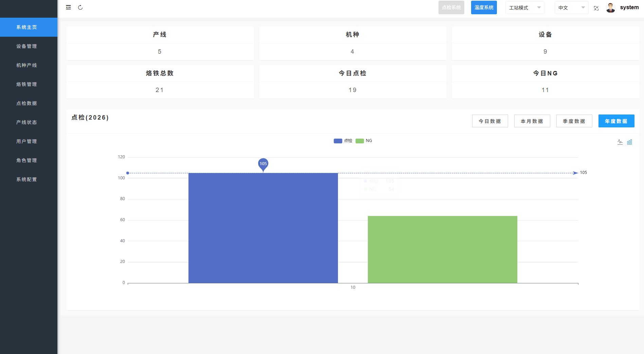Open 产线状态 in the sidebar
Viewport: 644px width, 354px height.
[x=29, y=122]
